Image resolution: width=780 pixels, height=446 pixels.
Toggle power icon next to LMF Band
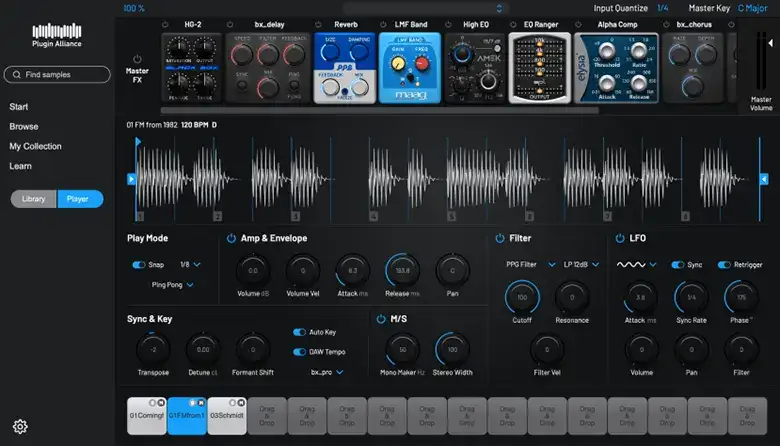click(383, 24)
